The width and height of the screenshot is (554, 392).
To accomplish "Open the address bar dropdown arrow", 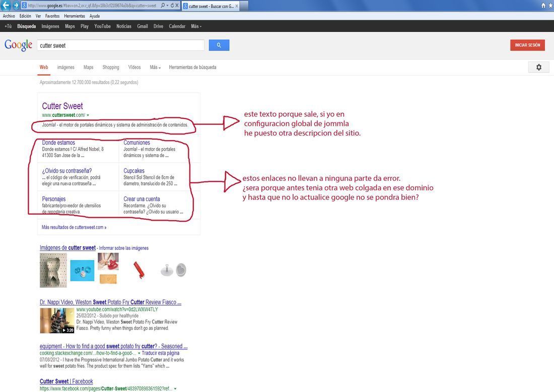I will 167,6.
